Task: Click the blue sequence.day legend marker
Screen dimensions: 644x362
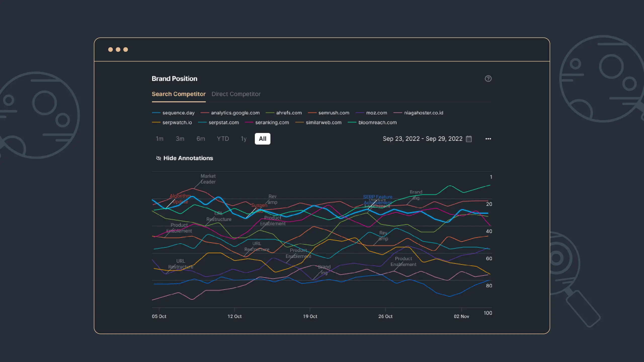Action: point(156,113)
